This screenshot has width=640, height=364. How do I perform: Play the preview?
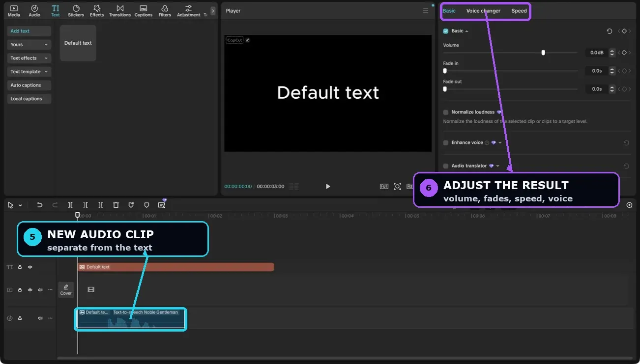(x=328, y=186)
